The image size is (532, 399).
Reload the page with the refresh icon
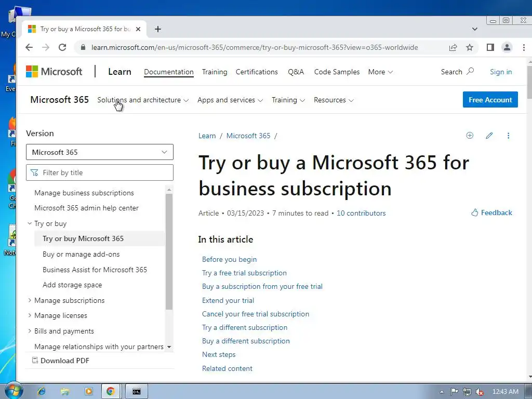[62, 47]
